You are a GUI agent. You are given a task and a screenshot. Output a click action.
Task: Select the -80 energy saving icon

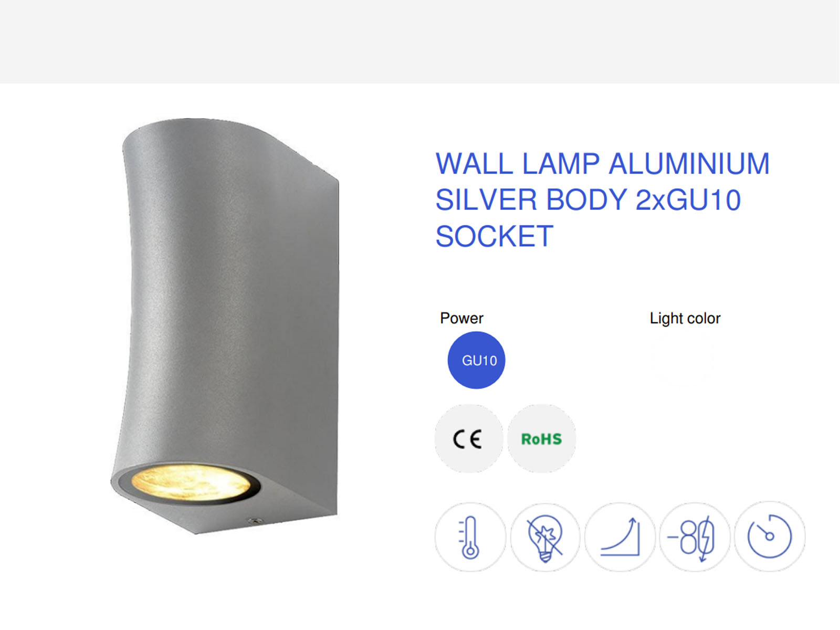pyautogui.click(x=695, y=537)
